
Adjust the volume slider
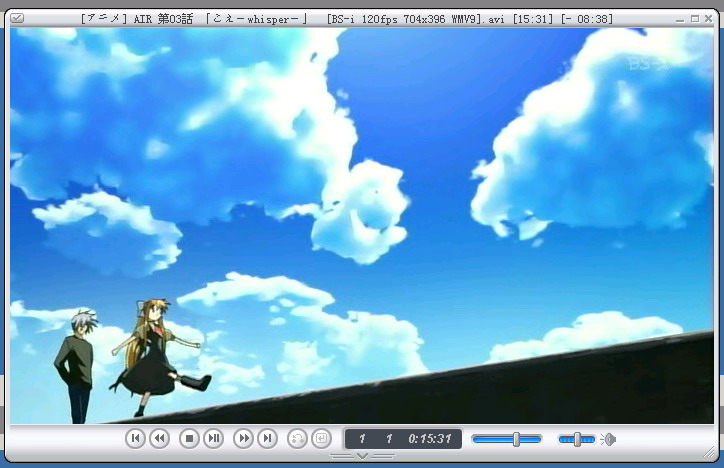click(577, 439)
